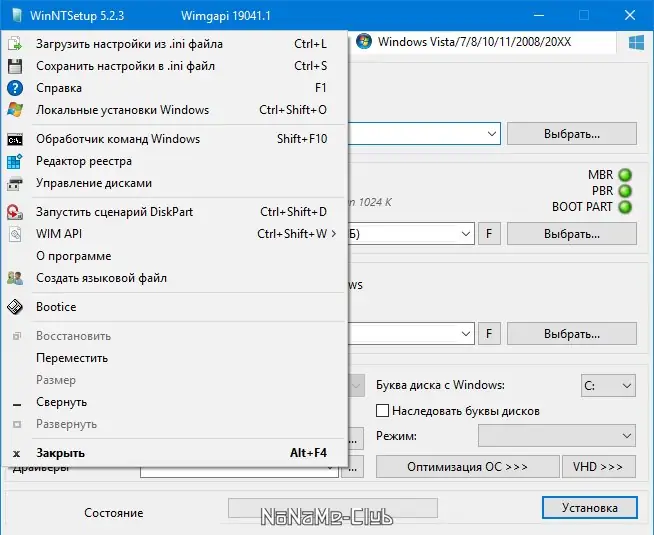654x535 pixels.
Task: Expand the boot drive selection dropdown
Action: (x=466, y=234)
